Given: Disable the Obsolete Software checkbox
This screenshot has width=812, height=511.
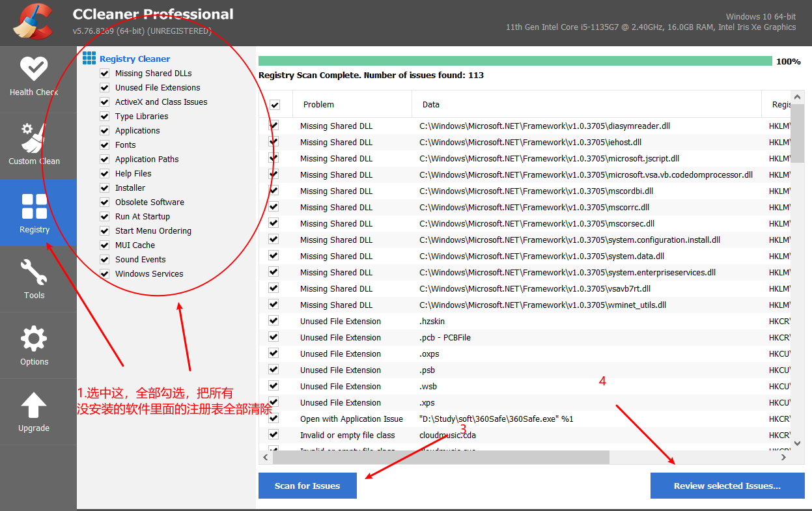Looking at the screenshot, I should tap(105, 202).
